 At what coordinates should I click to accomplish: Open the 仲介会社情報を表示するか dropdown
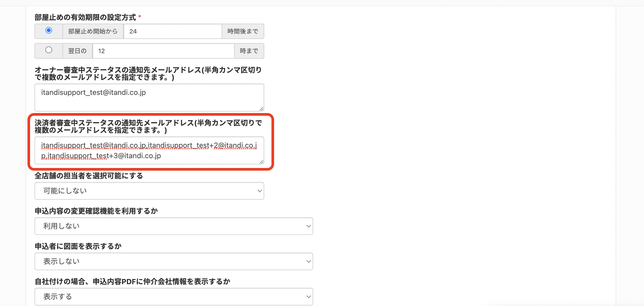174,297
